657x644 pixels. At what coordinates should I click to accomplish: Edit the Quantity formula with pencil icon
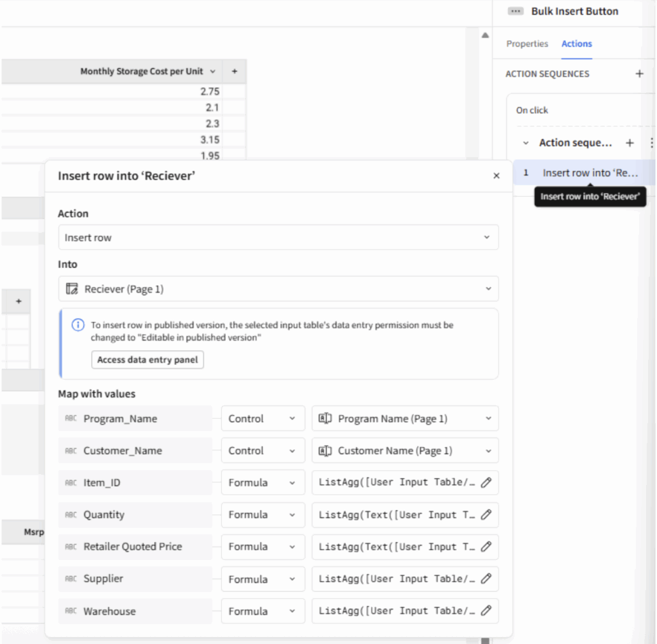coord(486,514)
